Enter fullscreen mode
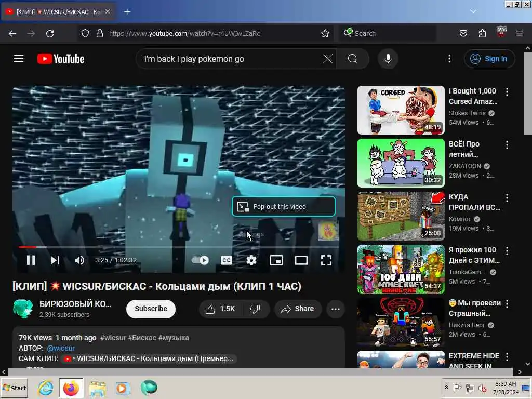Viewport: 532px width, 399px height. [326, 260]
